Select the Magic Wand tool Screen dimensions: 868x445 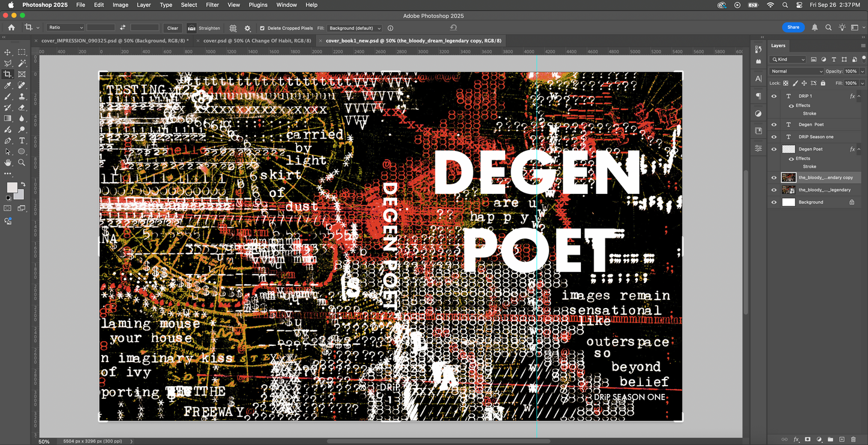pos(22,64)
